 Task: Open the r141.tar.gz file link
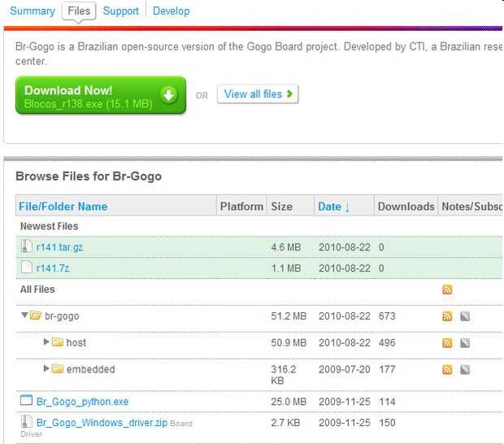tap(60, 247)
